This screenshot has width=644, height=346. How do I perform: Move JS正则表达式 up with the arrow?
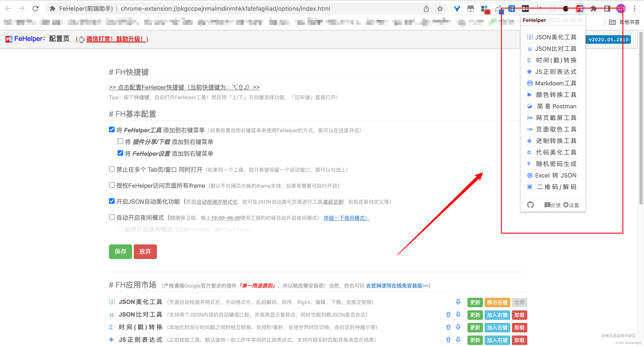tap(448, 340)
